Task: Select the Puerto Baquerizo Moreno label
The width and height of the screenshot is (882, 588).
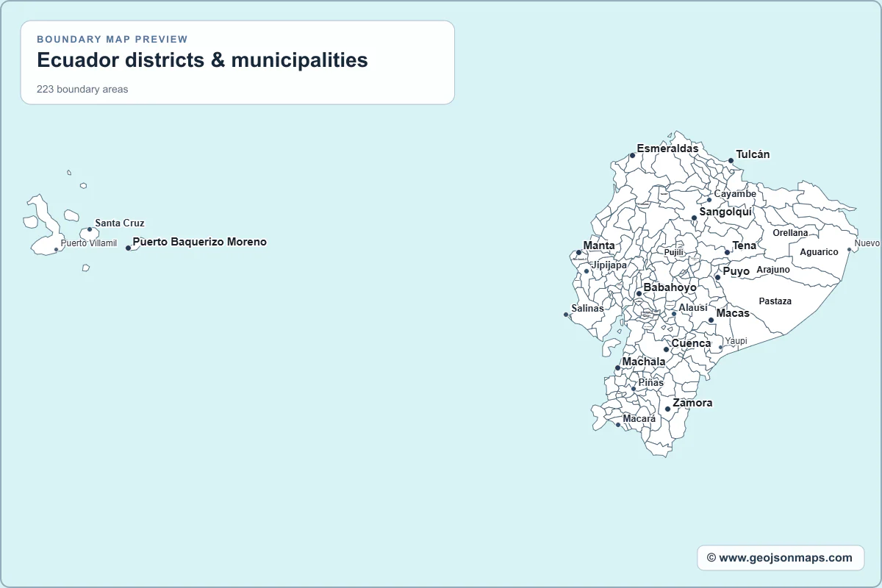Action: point(199,242)
